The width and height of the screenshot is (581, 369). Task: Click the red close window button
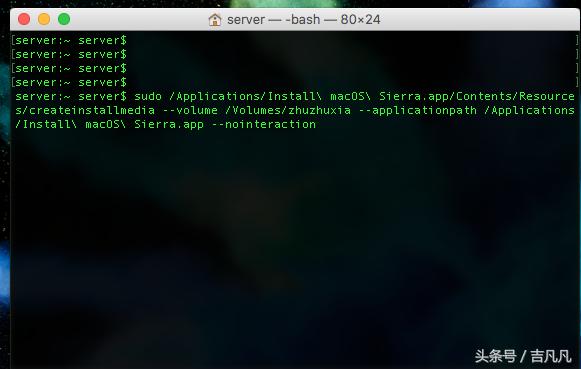pos(24,19)
